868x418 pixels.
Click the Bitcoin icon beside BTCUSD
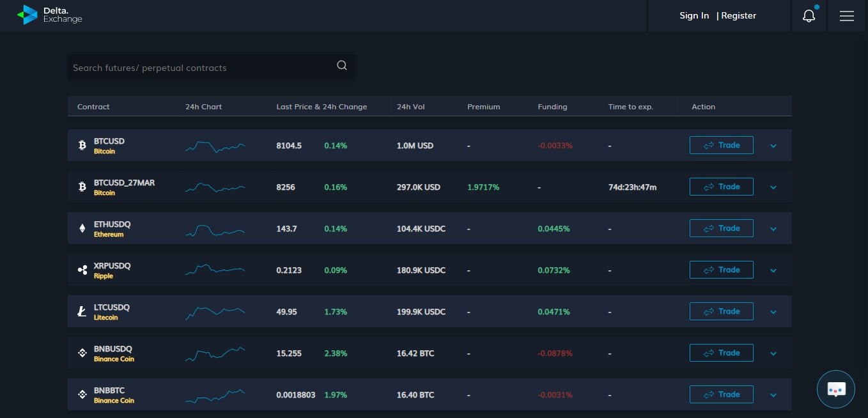(82, 146)
